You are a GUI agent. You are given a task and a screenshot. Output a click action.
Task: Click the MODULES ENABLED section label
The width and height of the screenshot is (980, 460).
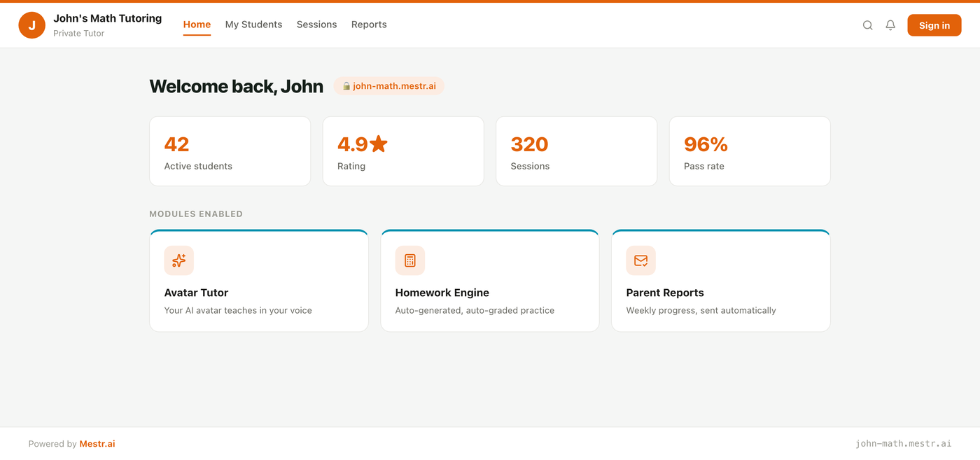196,214
